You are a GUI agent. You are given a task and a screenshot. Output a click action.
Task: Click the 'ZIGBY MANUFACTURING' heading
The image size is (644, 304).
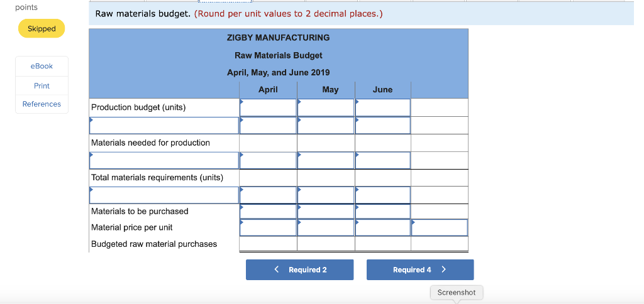pos(279,38)
